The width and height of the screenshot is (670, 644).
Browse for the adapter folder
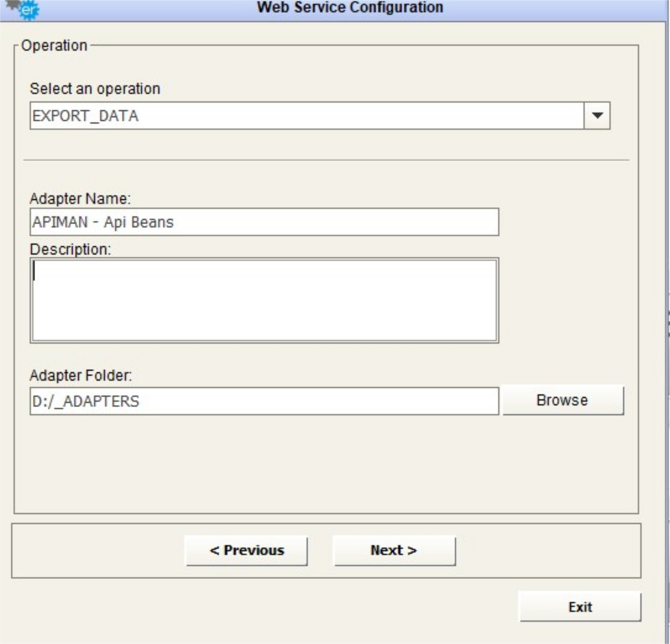click(x=563, y=400)
